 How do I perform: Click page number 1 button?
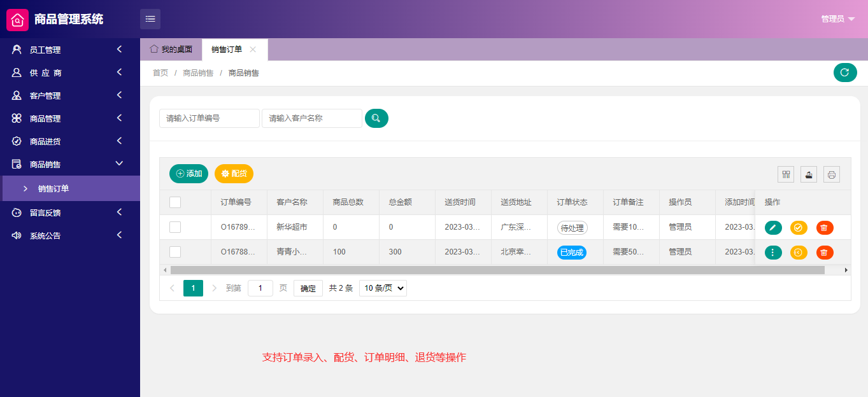[x=193, y=288]
